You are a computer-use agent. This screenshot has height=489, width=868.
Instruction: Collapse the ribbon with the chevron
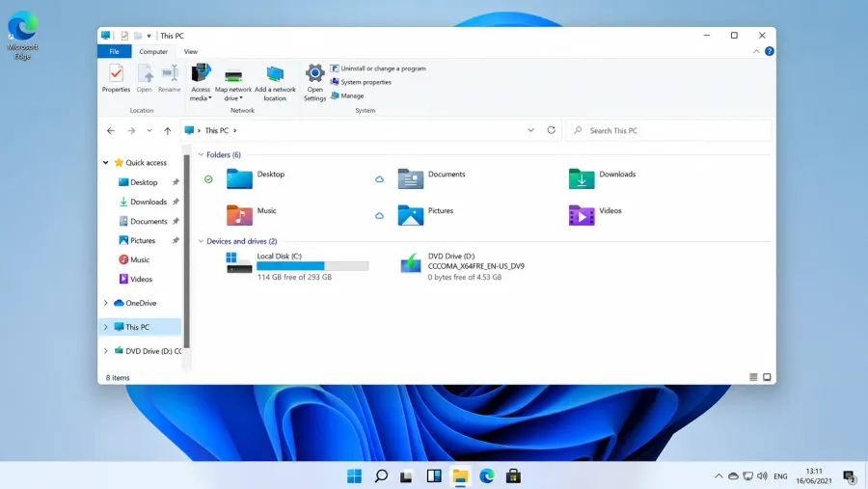tap(756, 51)
